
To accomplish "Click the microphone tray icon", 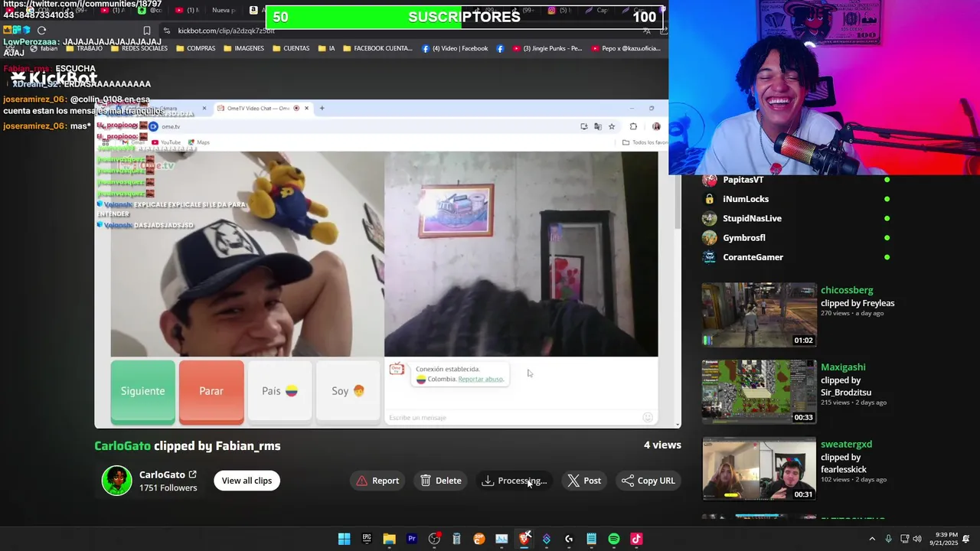I will [888, 539].
